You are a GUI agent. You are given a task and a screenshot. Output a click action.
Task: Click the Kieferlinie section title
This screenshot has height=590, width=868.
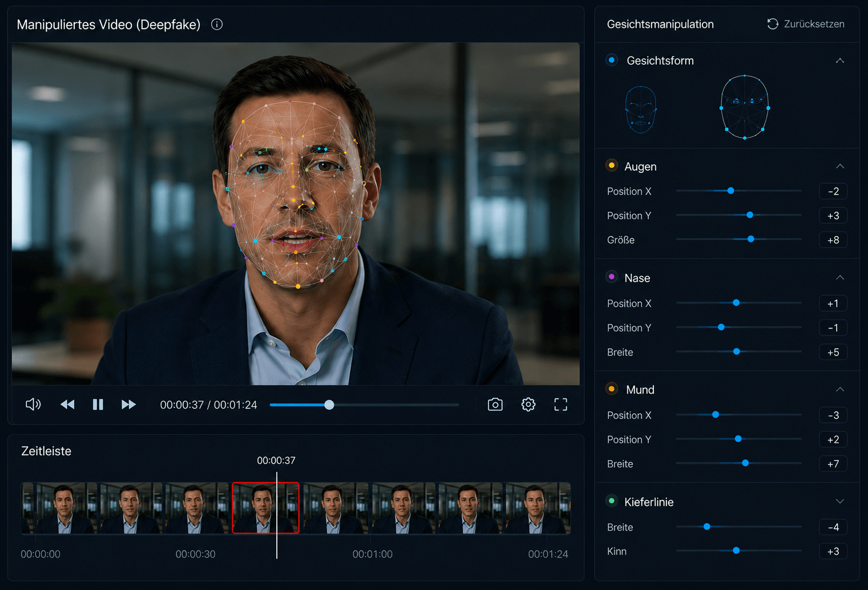[x=649, y=502]
